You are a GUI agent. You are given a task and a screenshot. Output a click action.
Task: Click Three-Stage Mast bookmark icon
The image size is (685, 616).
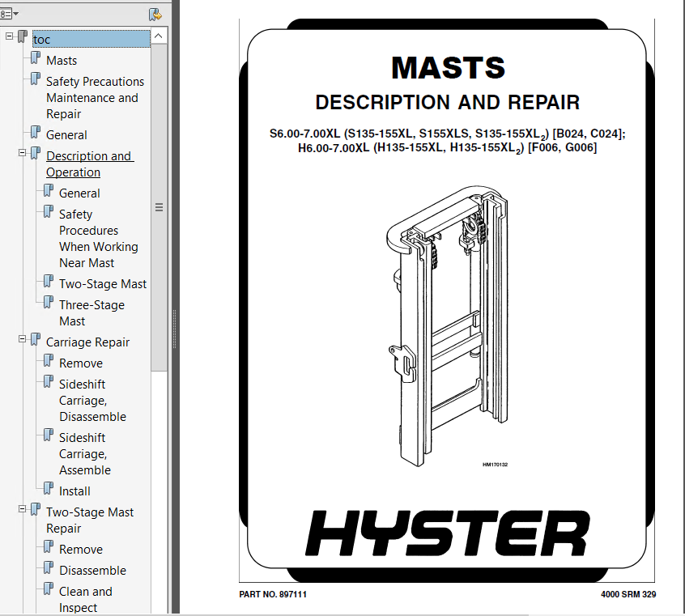[49, 303]
